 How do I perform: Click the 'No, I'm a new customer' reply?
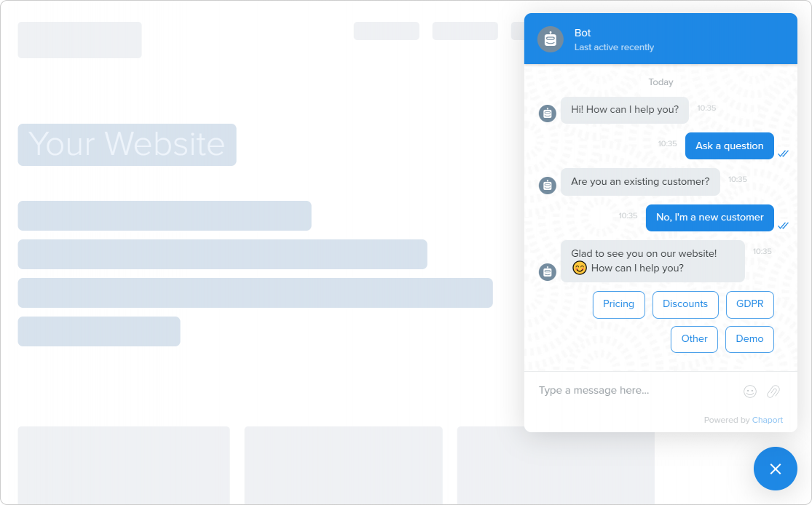coord(709,218)
